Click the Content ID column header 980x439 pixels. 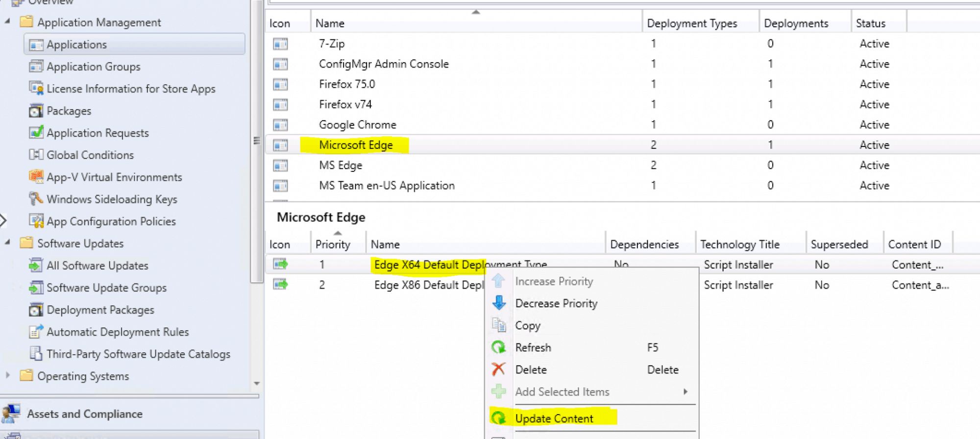tap(918, 244)
